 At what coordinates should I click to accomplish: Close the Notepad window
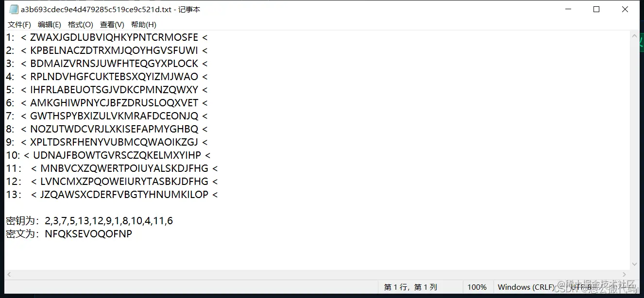(625, 9)
